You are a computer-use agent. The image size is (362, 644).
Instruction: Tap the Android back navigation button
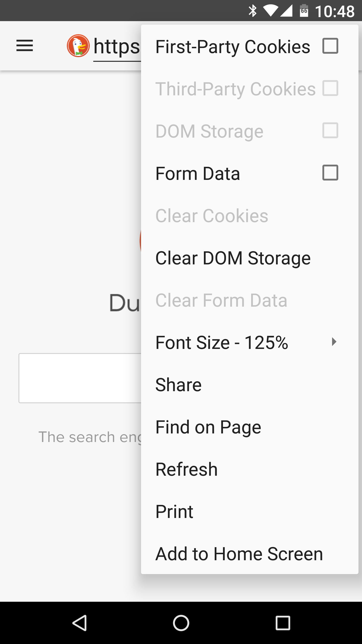click(x=80, y=623)
